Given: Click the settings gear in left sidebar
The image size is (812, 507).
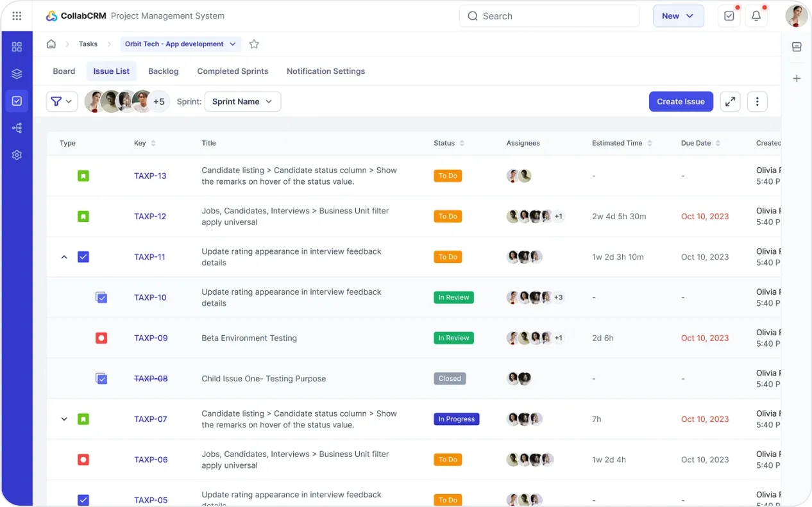Looking at the screenshot, I should (x=17, y=155).
